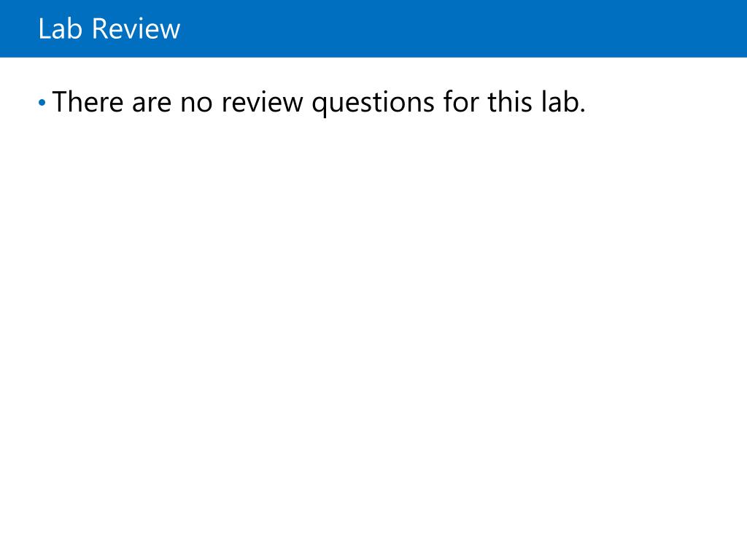Viewport: 747px width, 560px height.
Task: Click the 'w' ending the word 'Review'
Action: [x=169, y=31]
